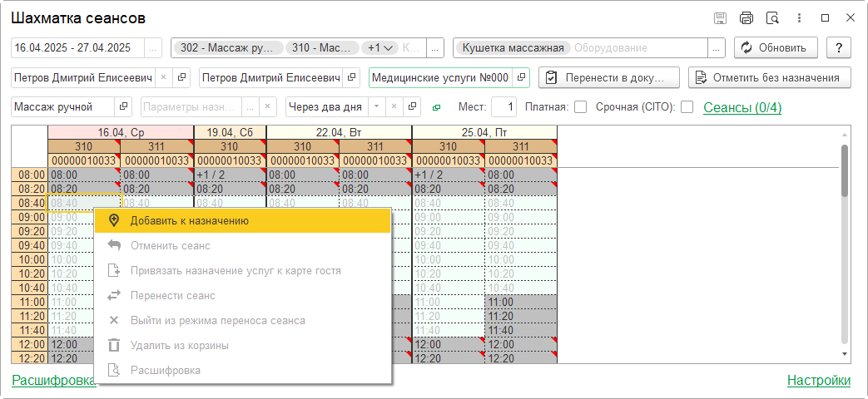
Task: Open the three-dot more options menu
Action: [798, 18]
